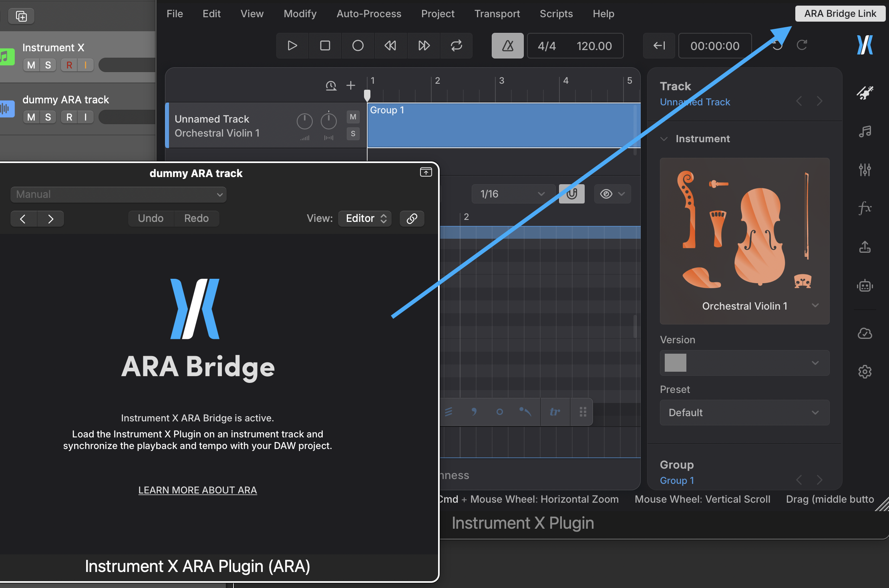The image size is (889, 588).
Task: Go to next track with right chevron
Action: coord(820,101)
